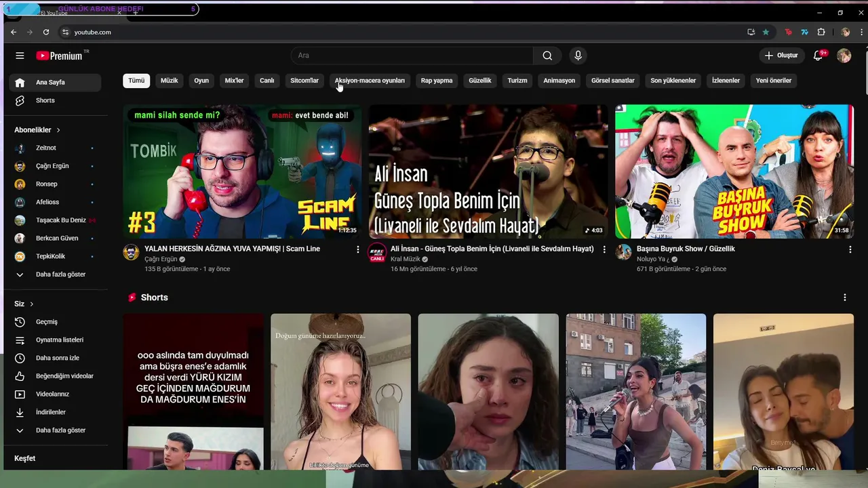Select the Animasyon filter chip

559,81
